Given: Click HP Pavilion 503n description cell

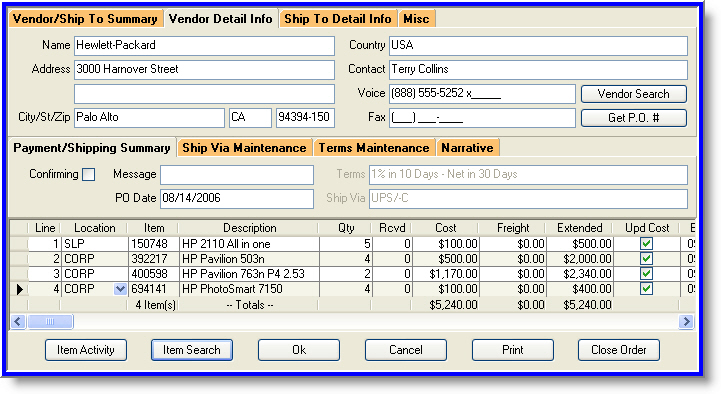Looking at the screenshot, I should pyautogui.click(x=249, y=259).
